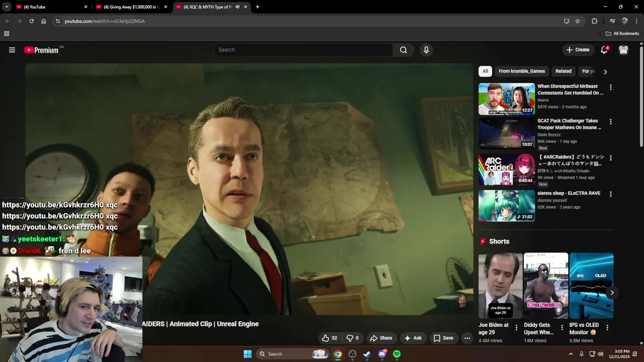Open sienna sleep ELECTRA RAVE thumbnail
This screenshot has height=362, width=644.
point(507,206)
